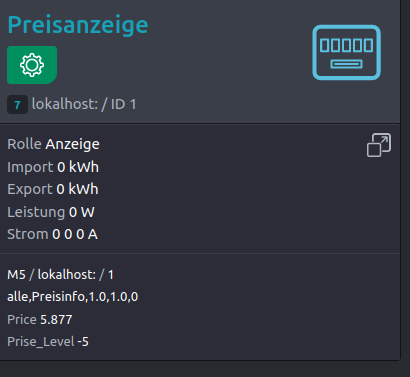
Task: Select the lokalhost: / ID 1 label
Action: (x=84, y=104)
